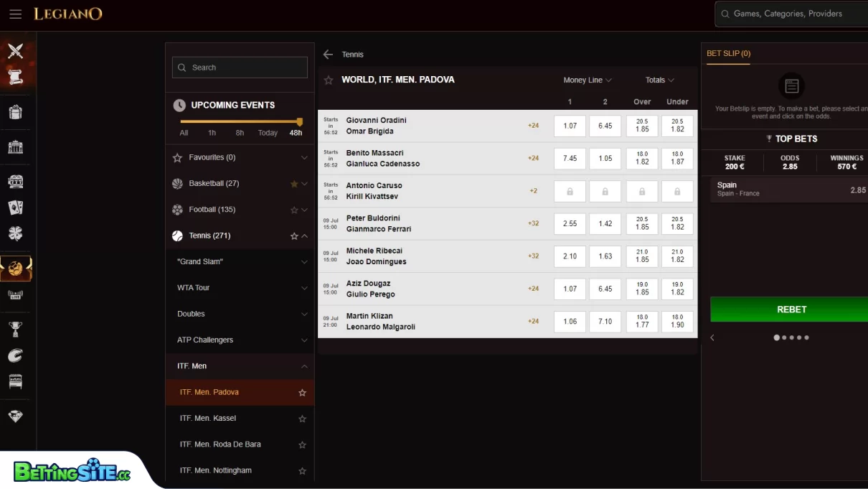Open the temple building sidebar icon
Screen dimensions: 868x489
click(x=15, y=147)
